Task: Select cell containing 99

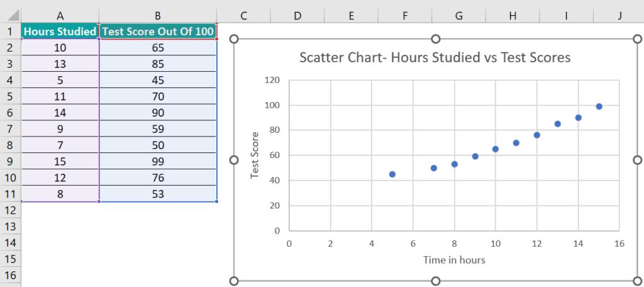Action: (x=158, y=161)
